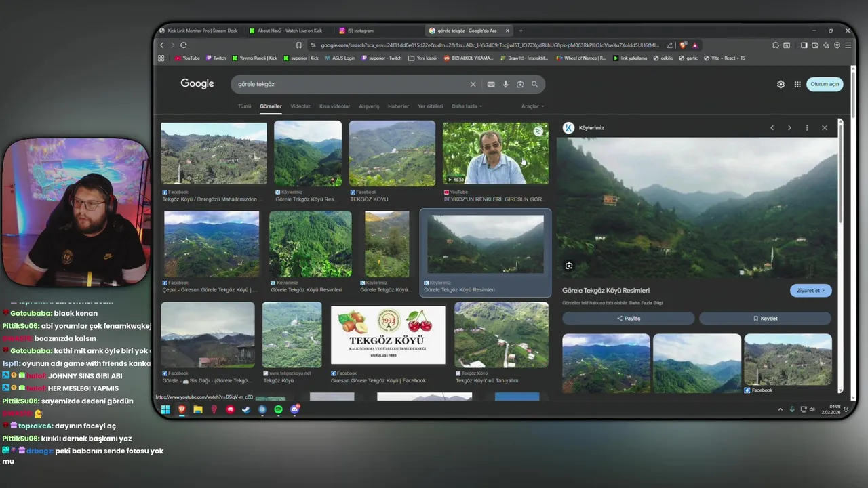Start voice search with microphone icon
This screenshot has width=868, height=488.
click(x=505, y=84)
